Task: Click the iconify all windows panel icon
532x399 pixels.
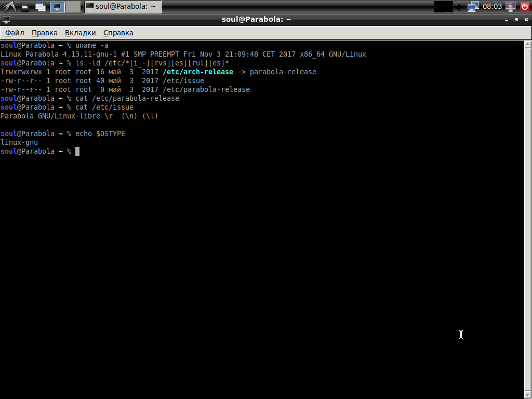Action: [x=41, y=6]
